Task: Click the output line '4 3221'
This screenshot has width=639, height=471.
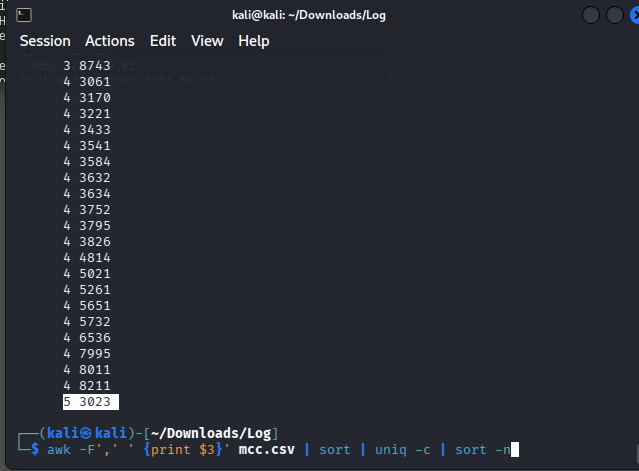Action: (87, 114)
